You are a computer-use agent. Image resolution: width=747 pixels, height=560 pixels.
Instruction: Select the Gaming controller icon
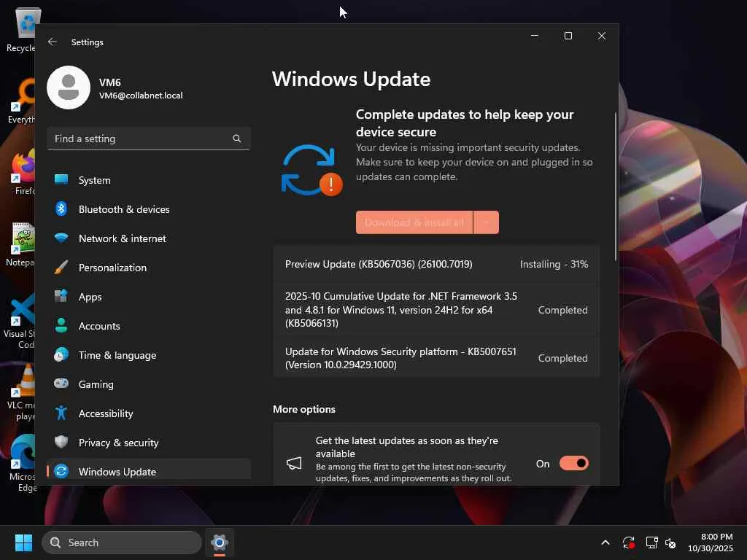pyautogui.click(x=61, y=384)
